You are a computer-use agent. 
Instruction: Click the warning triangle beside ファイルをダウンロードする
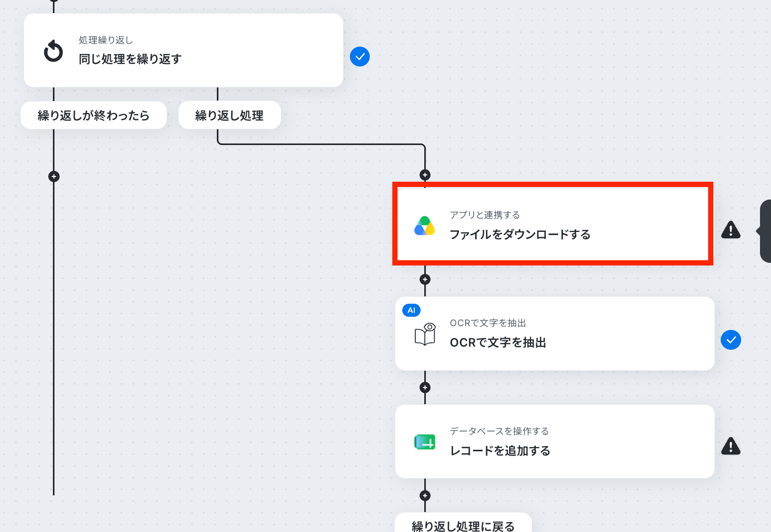pyautogui.click(x=731, y=229)
